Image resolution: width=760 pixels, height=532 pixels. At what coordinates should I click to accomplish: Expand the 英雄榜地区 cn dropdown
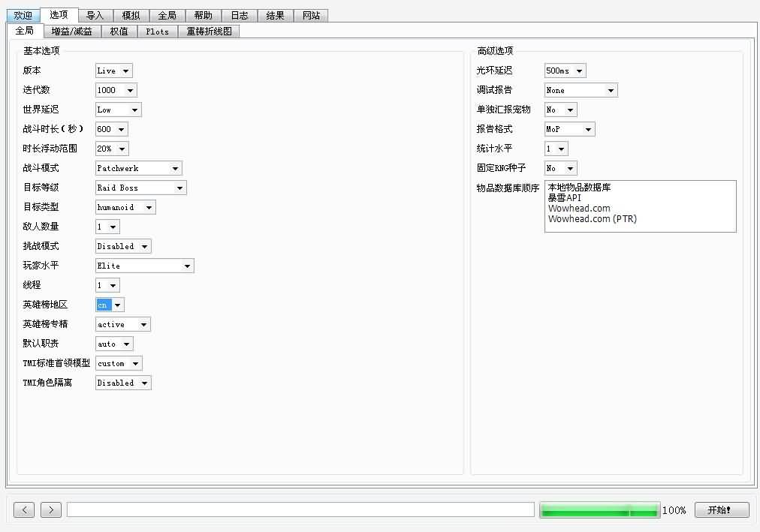pos(110,305)
